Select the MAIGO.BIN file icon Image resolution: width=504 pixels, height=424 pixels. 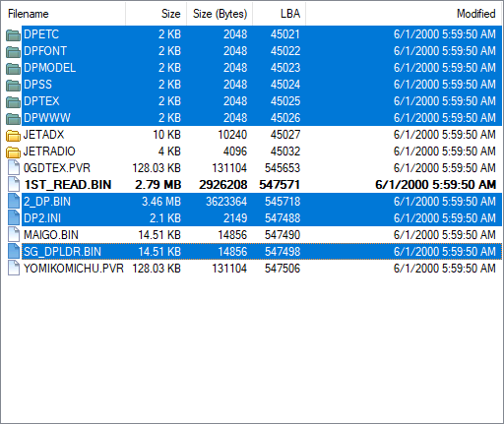click(x=14, y=234)
